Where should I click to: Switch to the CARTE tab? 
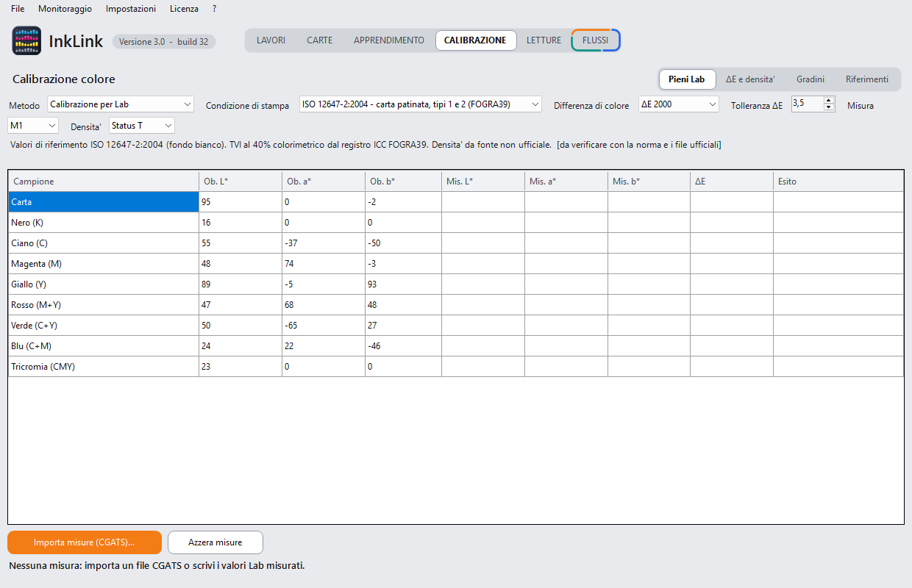[x=320, y=40]
